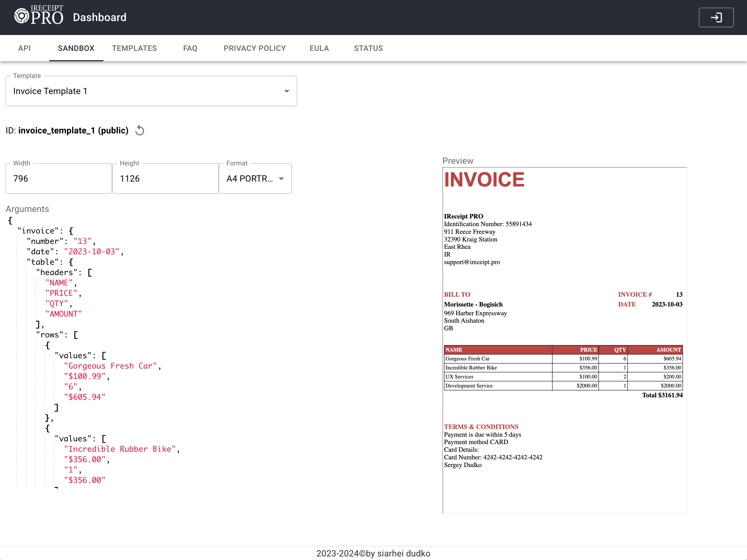This screenshot has width=747, height=560.
Task: Click the UX Services row in preview table
Action: click(563, 377)
